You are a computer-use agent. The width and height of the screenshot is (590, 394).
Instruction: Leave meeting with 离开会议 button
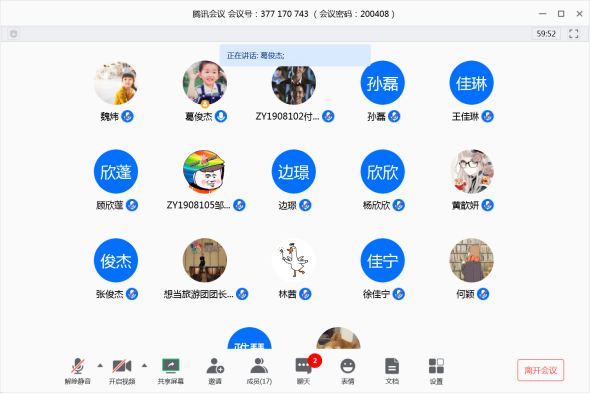click(540, 370)
